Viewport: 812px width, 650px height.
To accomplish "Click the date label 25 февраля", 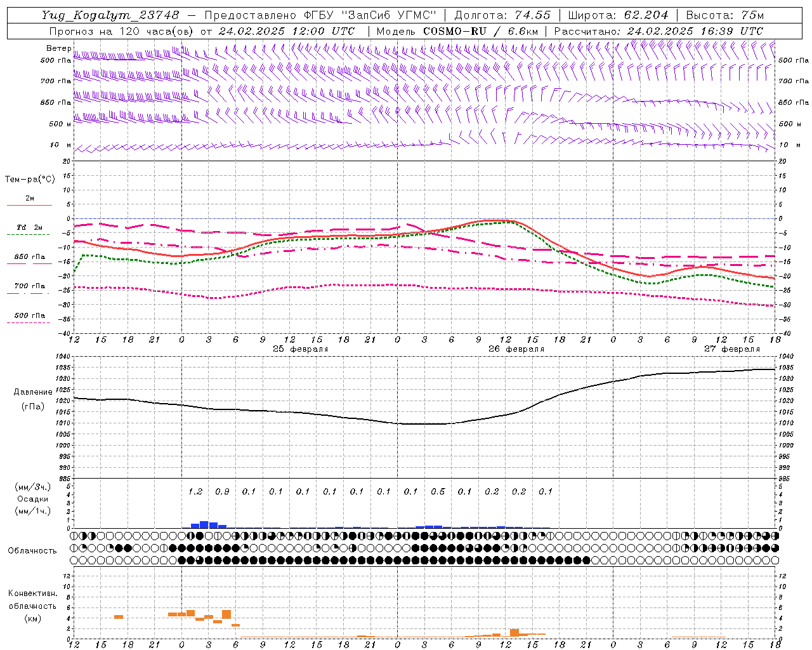I will (x=301, y=349).
